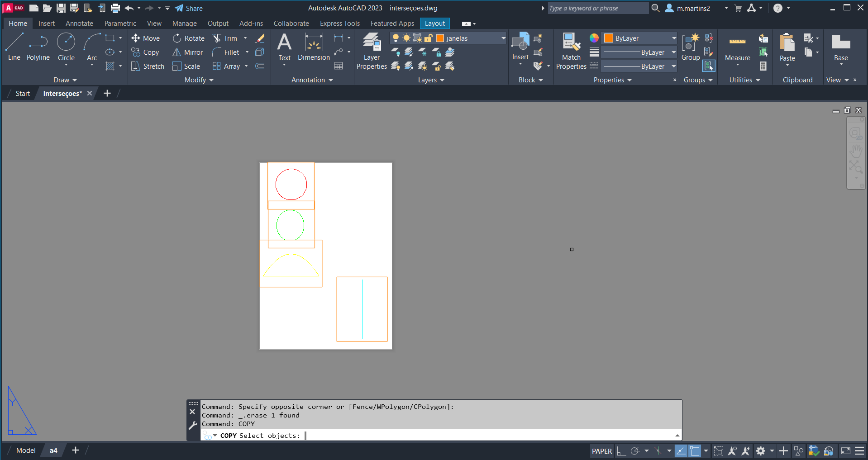Viewport: 868px width, 460px height.
Task: Choose the Stretch modify tool
Action: 148,66
